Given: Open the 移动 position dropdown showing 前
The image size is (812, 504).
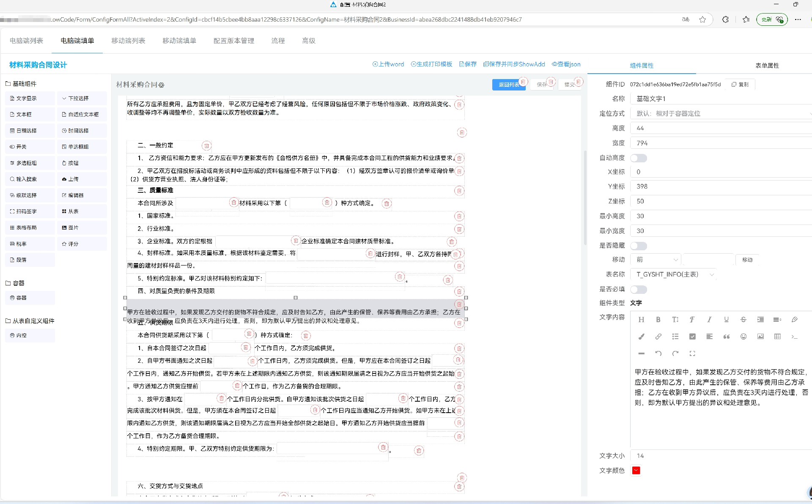Looking at the screenshot, I should (x=655, y=260).
